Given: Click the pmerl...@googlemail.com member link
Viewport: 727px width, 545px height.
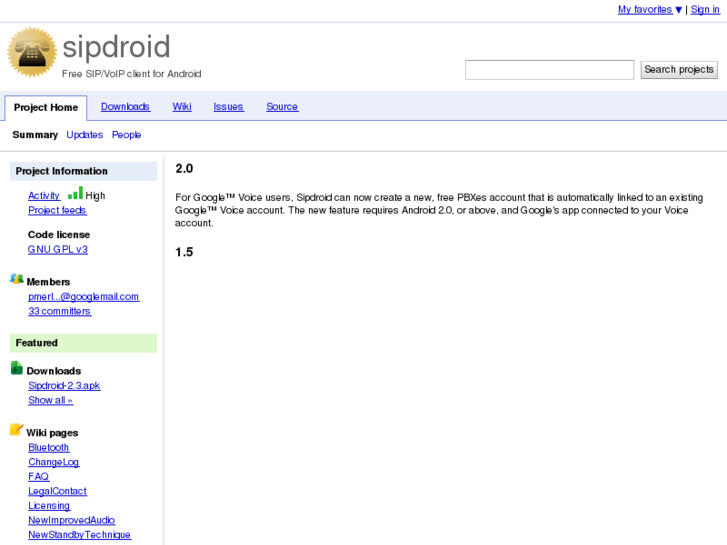Looking at the screenshot, I should point(83,297).
